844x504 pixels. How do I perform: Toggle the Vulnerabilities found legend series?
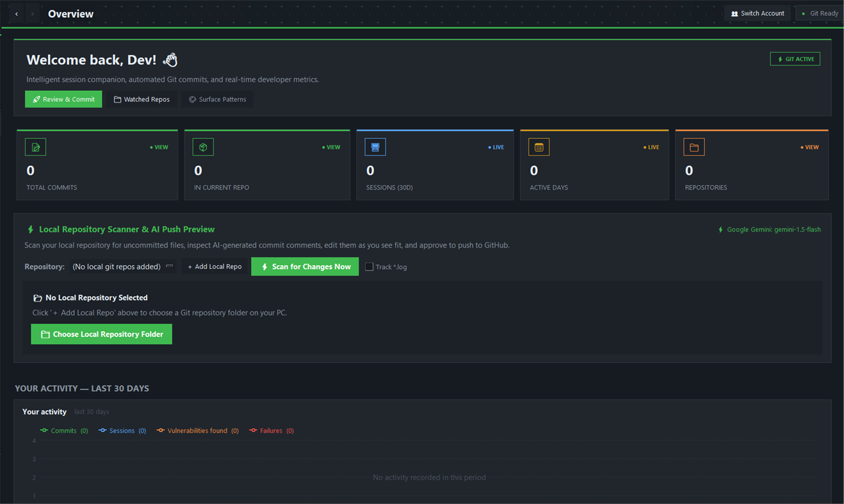tap(198, 430)
